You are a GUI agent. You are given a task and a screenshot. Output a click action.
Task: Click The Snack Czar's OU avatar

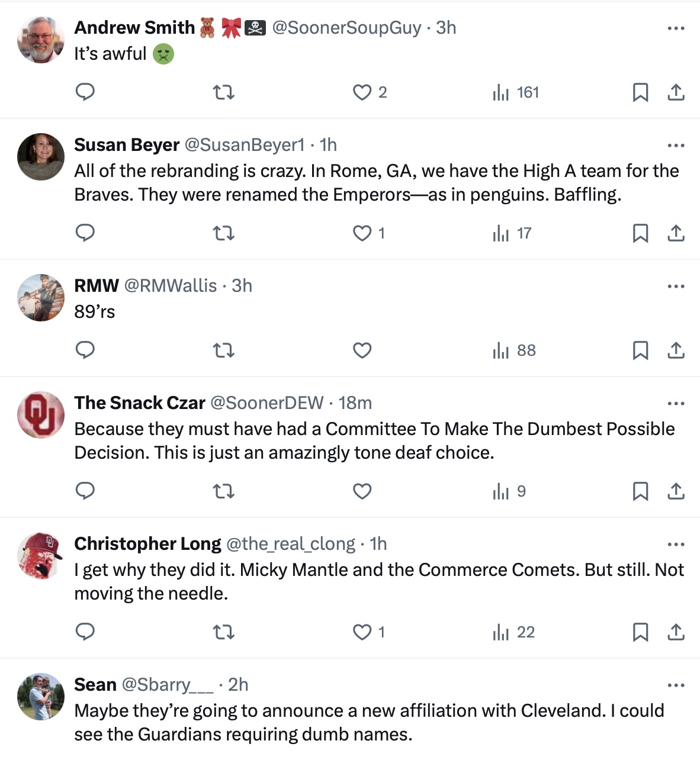[x=41, y=415]
